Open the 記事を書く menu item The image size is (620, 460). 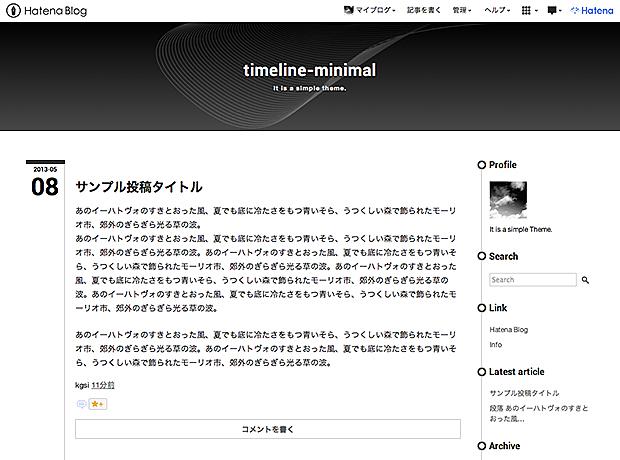pos(423,10)
